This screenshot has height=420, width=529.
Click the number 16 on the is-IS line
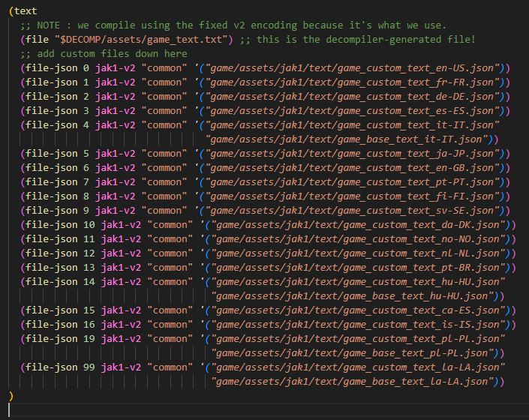[x=89, y=325]
